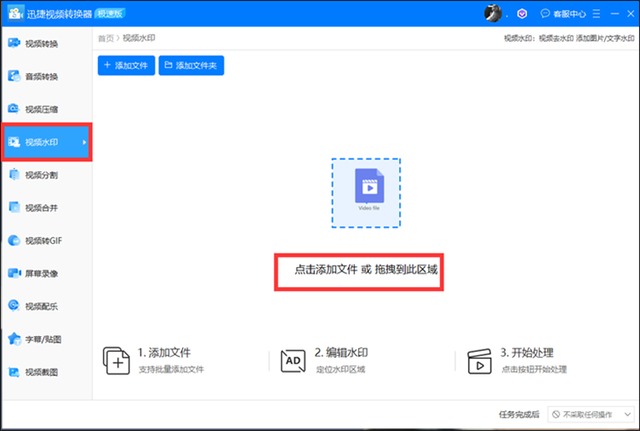This screenshot has height=431, width=640.
Task: Open the 视频合并 video merge tool
Action: (x=40, y=208)
